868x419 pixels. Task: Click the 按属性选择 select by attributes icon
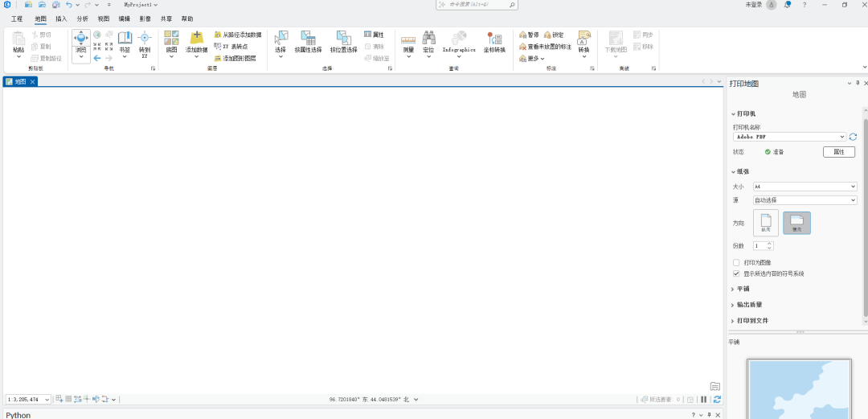[x=308, y=39]
